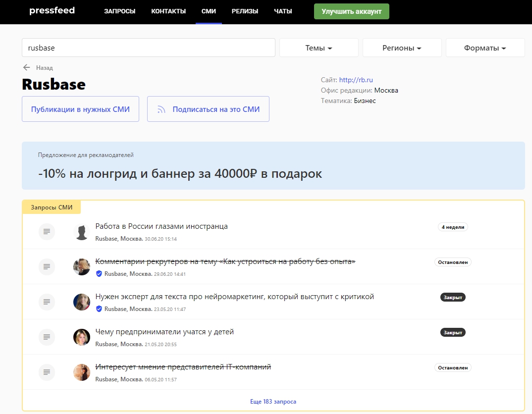Open the РЕЛИЗЫ menu tab
532x414 pixels.
point(245,11)
